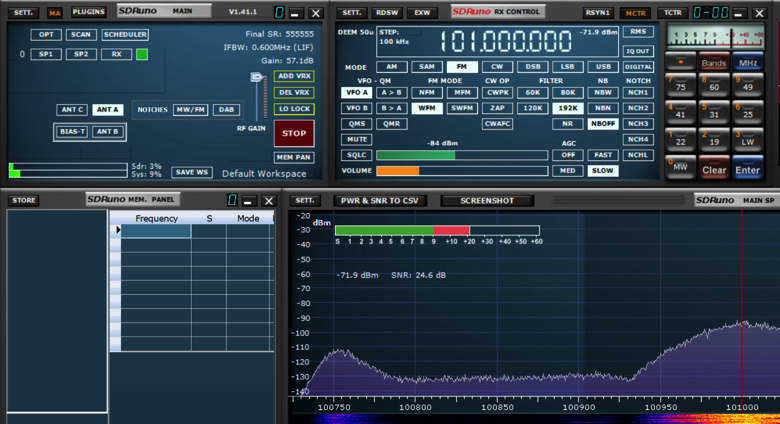Open the PLUGINS menu
780x424 pixels.
tap(89, 11)
